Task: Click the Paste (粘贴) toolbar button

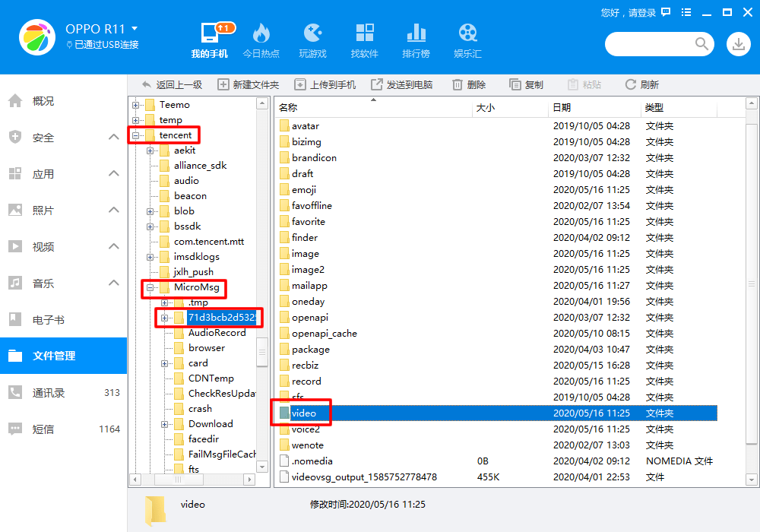Action: 584,85
